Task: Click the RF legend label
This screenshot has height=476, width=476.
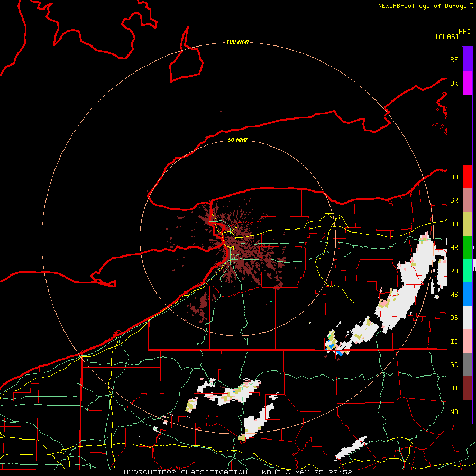Action: (454, 59)
